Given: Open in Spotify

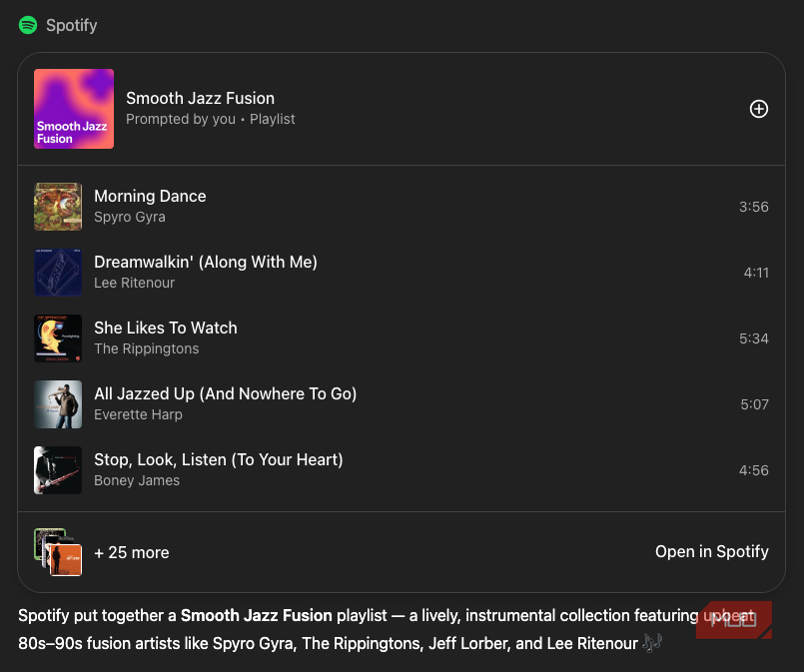Looking at the screenshot, I should 711,551.
